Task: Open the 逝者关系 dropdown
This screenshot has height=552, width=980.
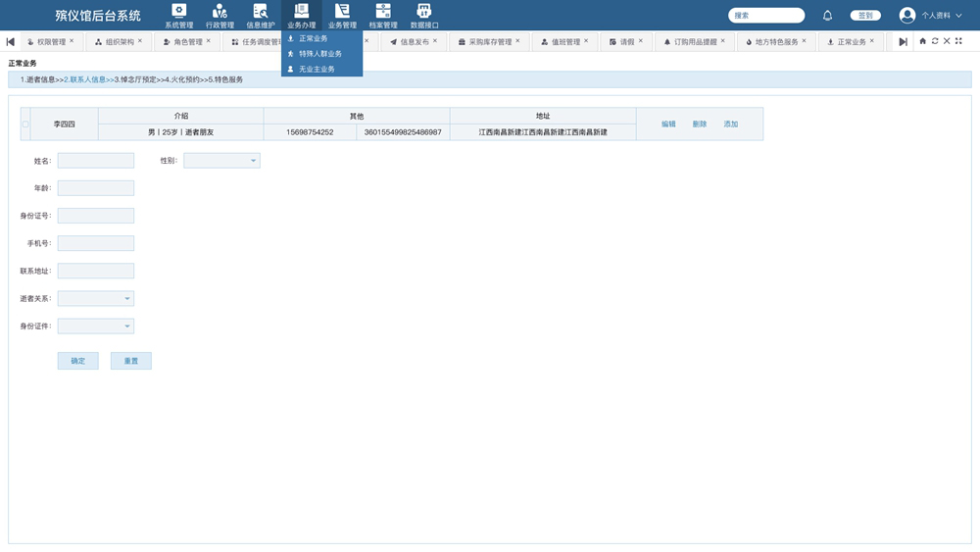Action: tap(96, 299)
